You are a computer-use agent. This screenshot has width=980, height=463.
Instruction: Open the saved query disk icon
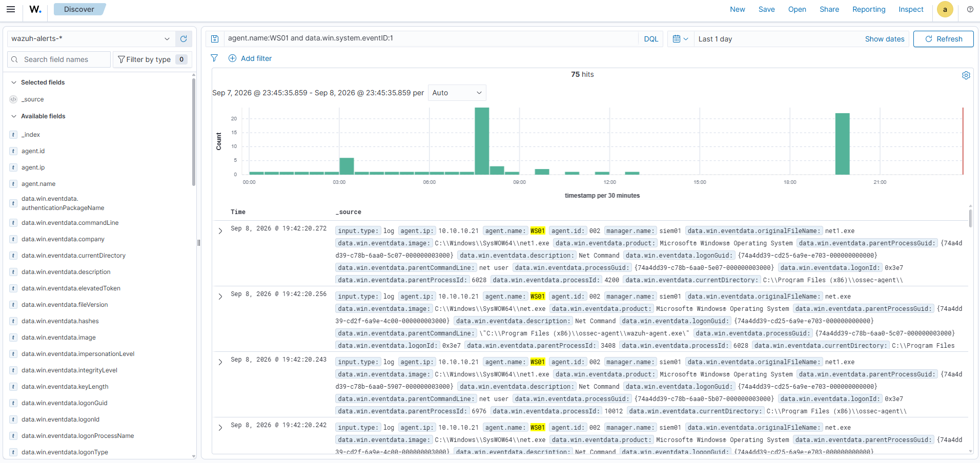(215, 39)
